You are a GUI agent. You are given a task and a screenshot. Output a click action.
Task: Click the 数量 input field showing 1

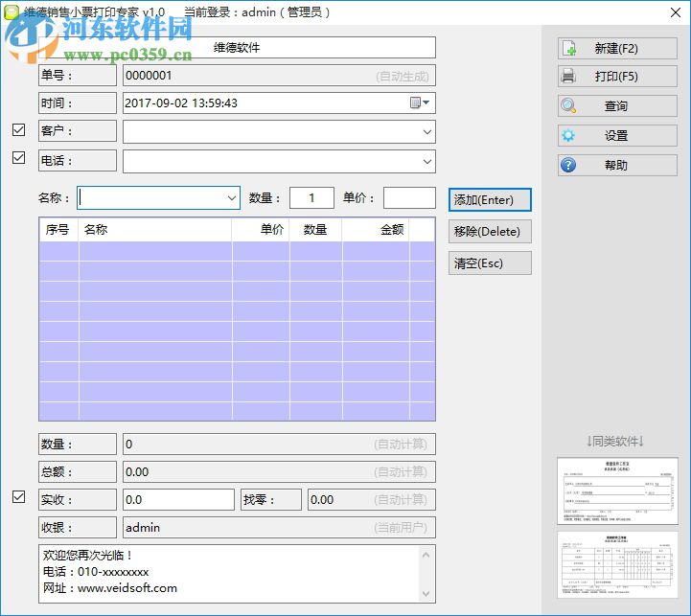311,198
